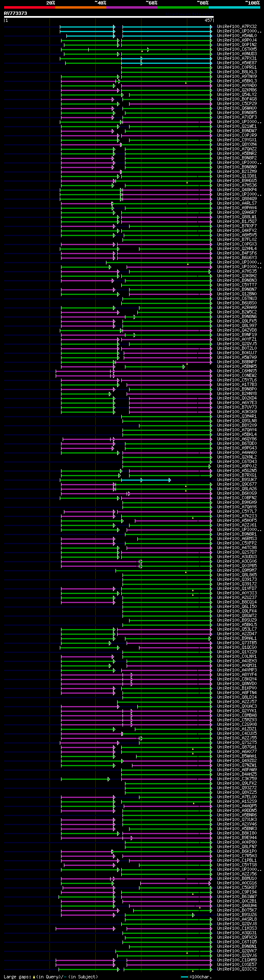Open hit UniRef100_A0YAD0
264x980 pixels.
(x=237, y=85)
